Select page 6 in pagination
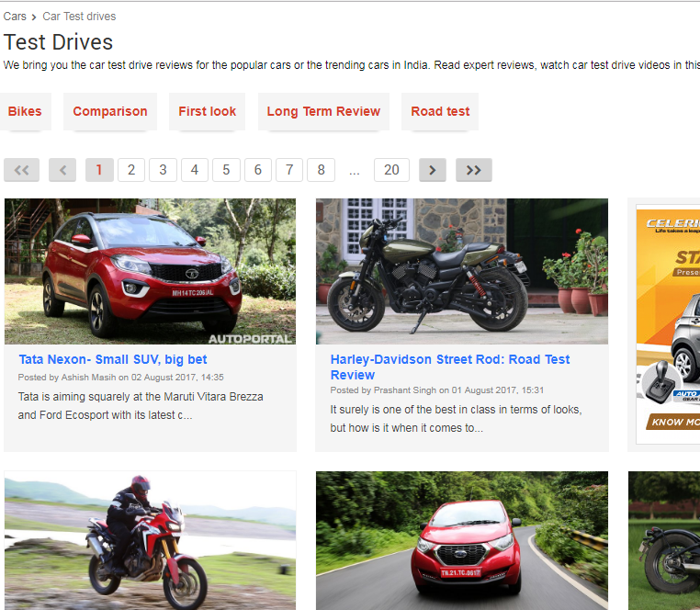Image resolution: width=700 pixels, height=610 pixels. point(258,170)
